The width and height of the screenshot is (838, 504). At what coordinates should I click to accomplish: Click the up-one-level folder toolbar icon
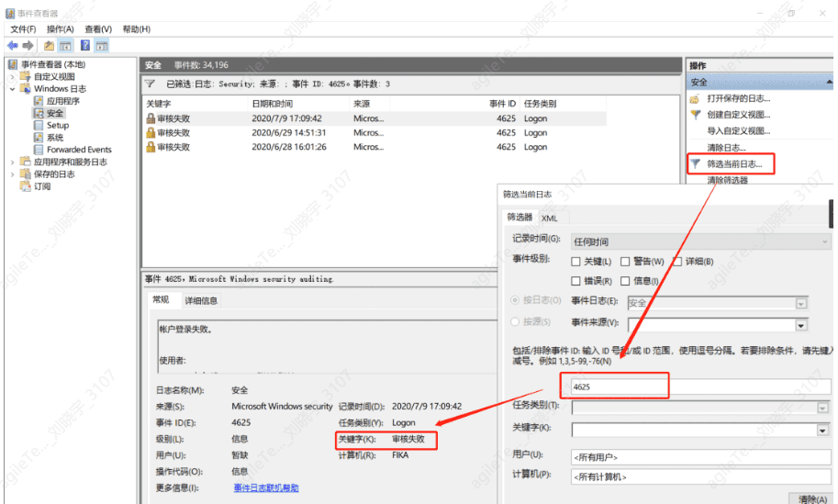(x=49, y=45)
